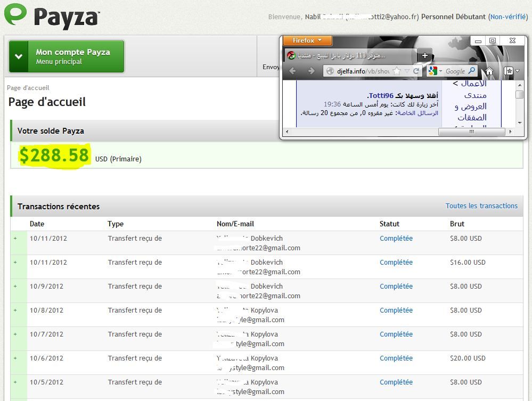The image size is (532, 401).
Task: Open the Firefox bookmarks menu icon
Action: tap(509, 71)
